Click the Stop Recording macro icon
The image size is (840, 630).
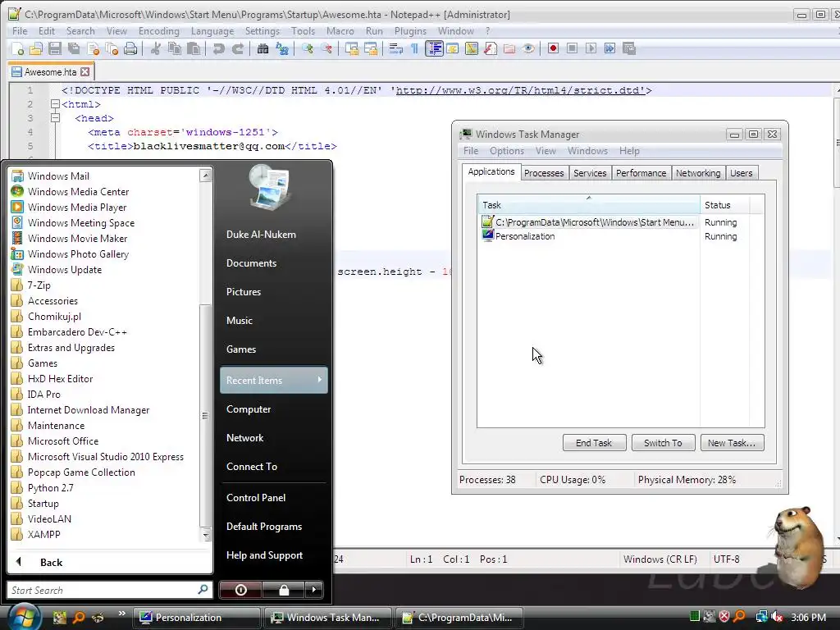572,48
